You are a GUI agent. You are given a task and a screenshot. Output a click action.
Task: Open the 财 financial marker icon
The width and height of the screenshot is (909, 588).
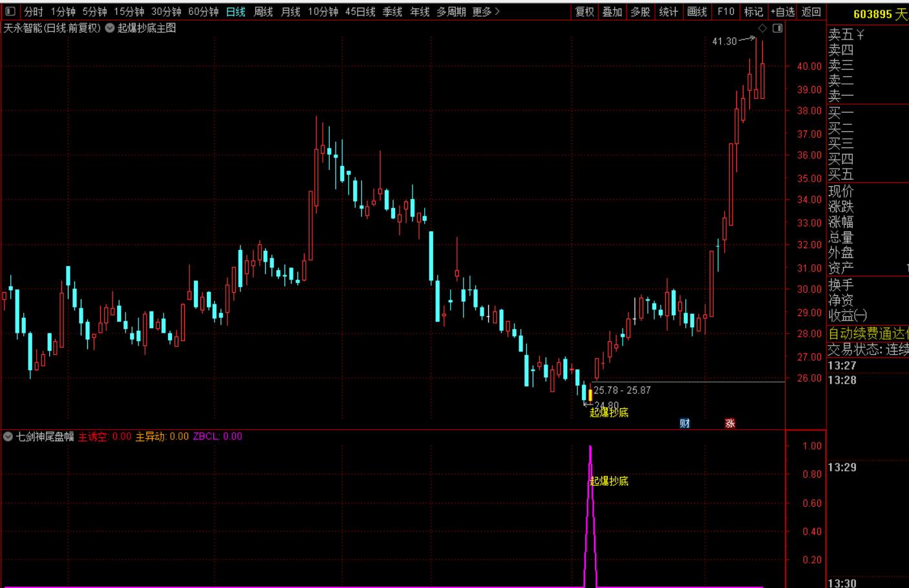685,423
